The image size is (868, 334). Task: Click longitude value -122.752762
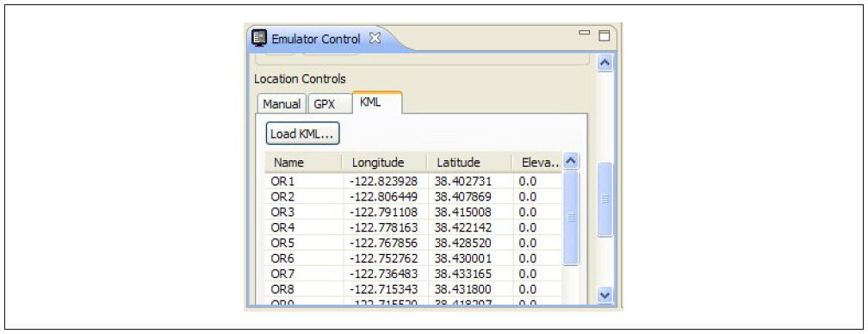[x=384, y=258]
